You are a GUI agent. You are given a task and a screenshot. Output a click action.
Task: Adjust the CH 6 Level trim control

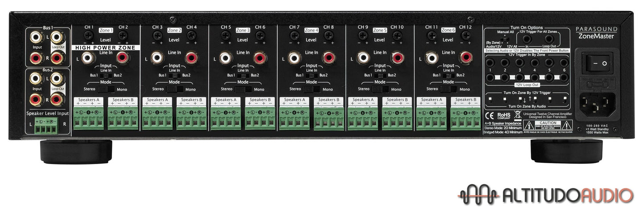[261, 36]
